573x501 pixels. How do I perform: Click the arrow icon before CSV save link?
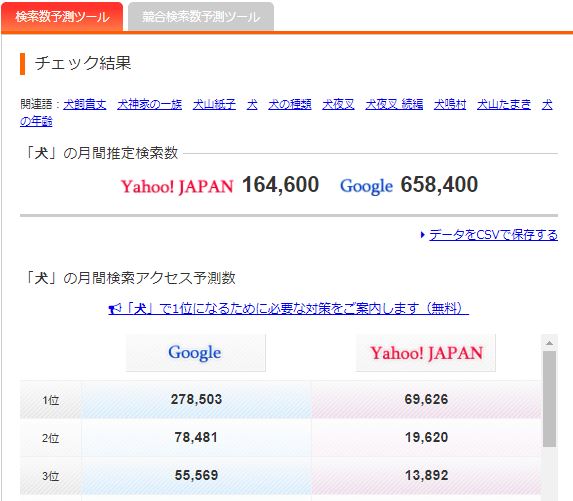pyautogui.click(x=422, y=235)
